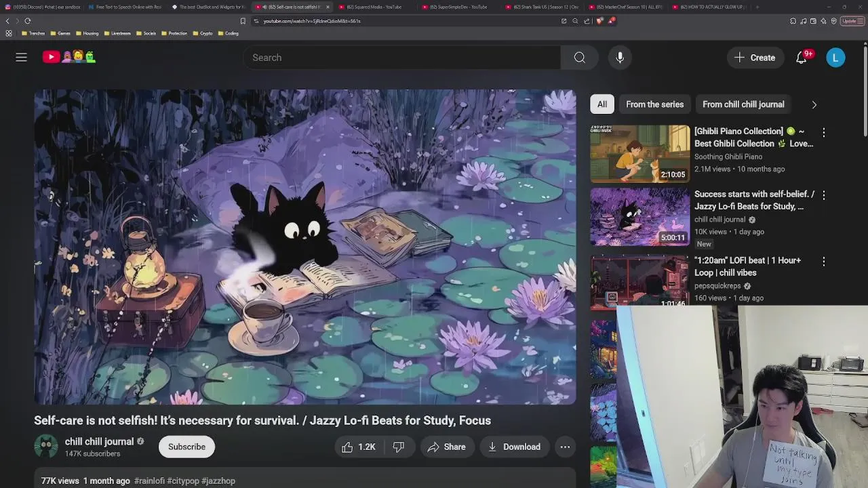868x488 pixels.
Task: Open the YouTube hamburger guide menu
Action: coord(22,58)
